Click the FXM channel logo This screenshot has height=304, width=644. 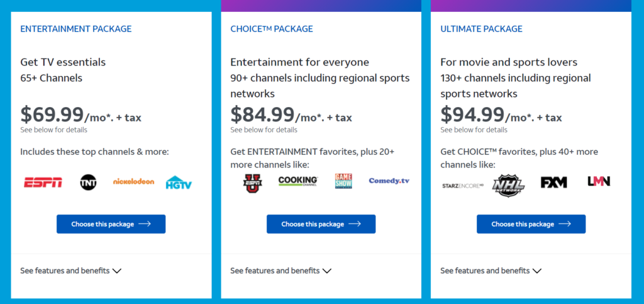pyautogui.click(x=553, y=183)
